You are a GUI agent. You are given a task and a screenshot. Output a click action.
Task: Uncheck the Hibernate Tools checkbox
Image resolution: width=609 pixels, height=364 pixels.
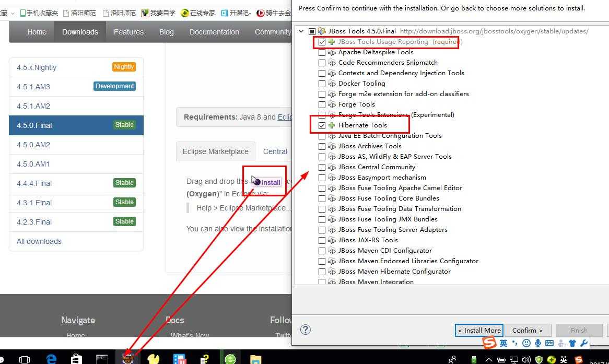pyautogui.click(x=322, y=125)
